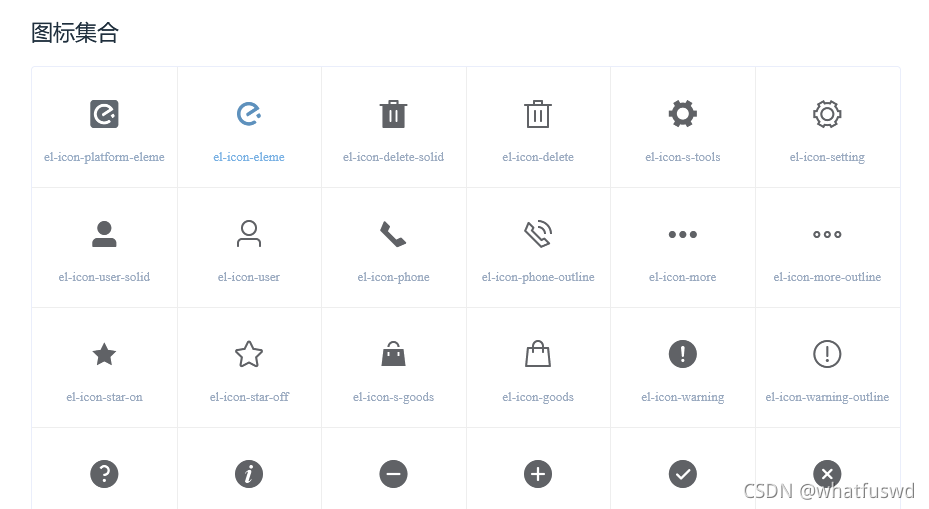Select the minus circle icon
This screenshot has width=929, height=509.
[x=393, y=474]
